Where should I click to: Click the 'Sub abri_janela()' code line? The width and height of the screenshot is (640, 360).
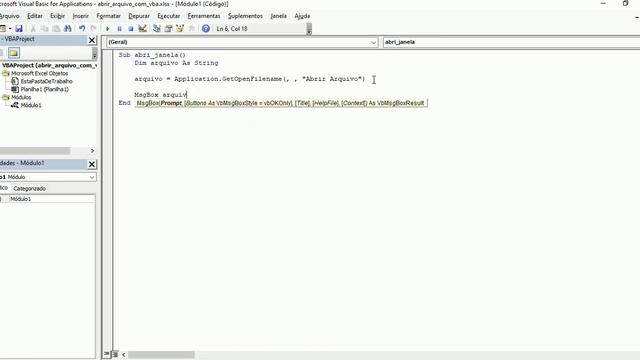click(x=152, y=55)
